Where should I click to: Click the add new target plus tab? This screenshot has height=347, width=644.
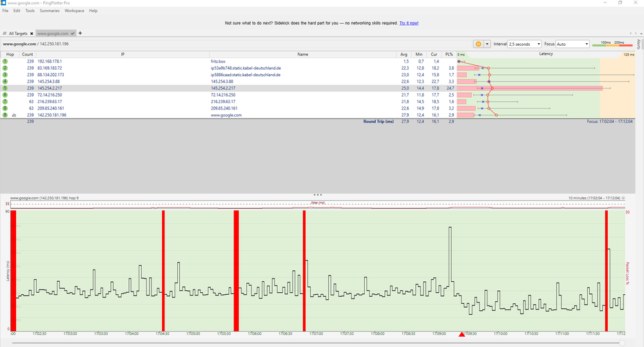point(80,33)
